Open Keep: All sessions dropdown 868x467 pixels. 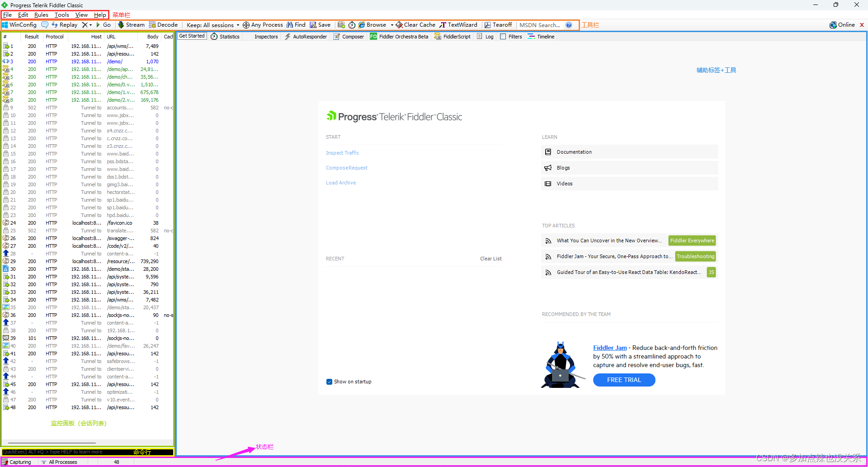click(x=213, y=25)
